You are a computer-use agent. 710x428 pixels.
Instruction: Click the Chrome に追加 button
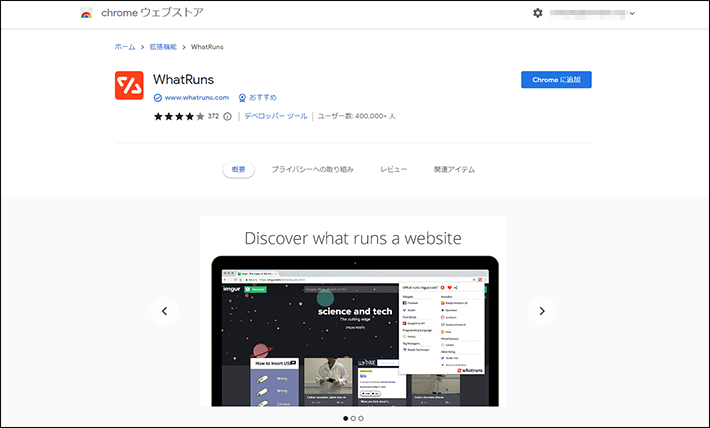(556, 80)
